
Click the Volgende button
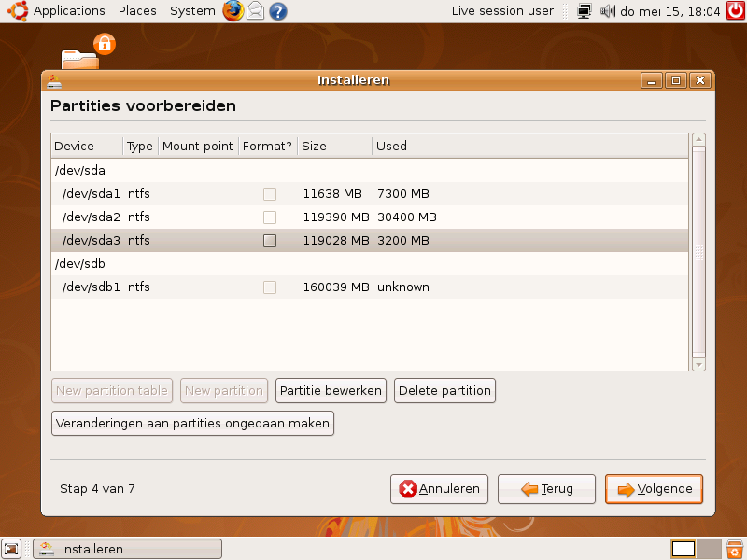click(654, 489)
